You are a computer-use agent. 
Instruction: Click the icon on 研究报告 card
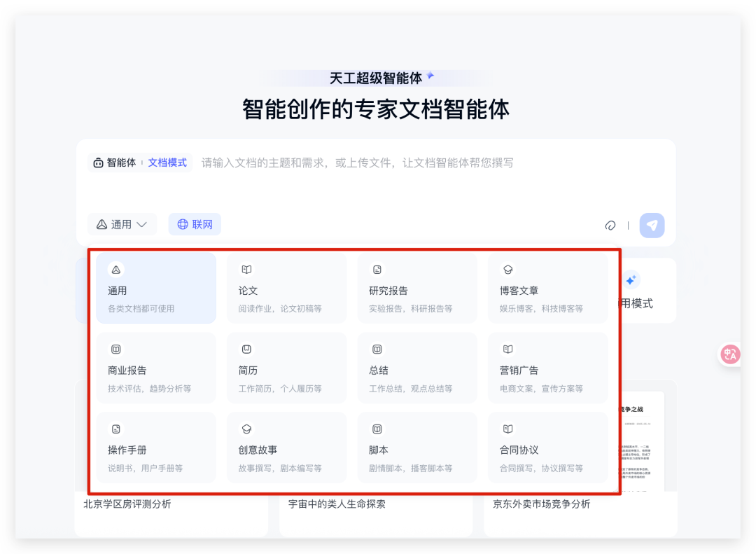click(x=377, y=270)
